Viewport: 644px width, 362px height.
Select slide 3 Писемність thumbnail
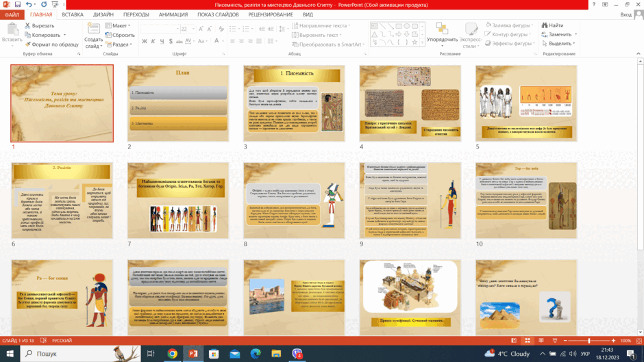click(x=294, y=103)
